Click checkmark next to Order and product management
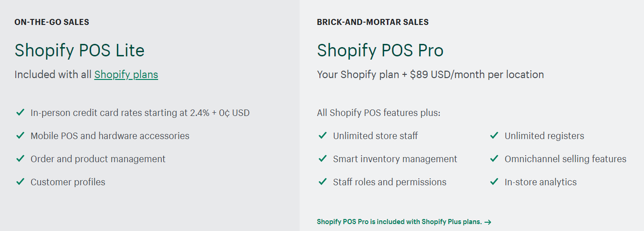The image size is (644, 231). (x=20, y=158)
